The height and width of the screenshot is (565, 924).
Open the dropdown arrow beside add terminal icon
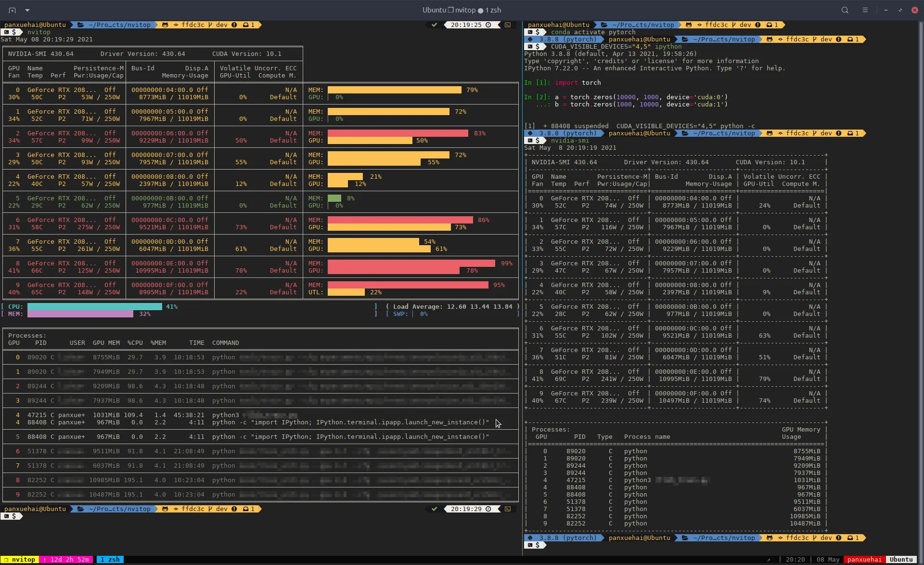tap(27, 10)
